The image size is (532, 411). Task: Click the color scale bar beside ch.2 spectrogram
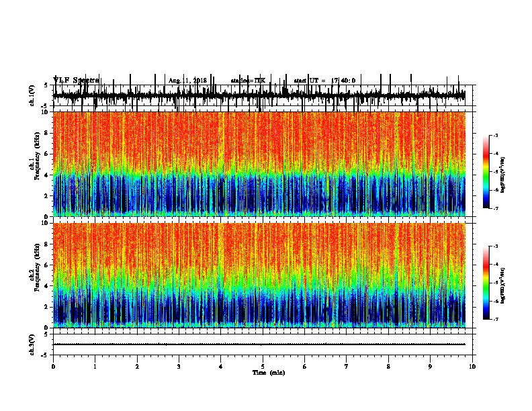click(x=486, y=283)
